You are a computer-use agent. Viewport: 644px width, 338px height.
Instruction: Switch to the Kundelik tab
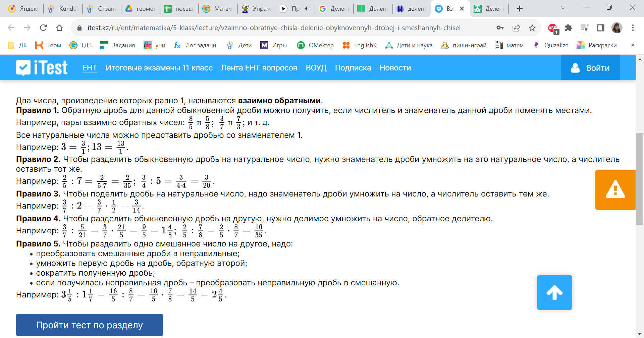[63, 9]
